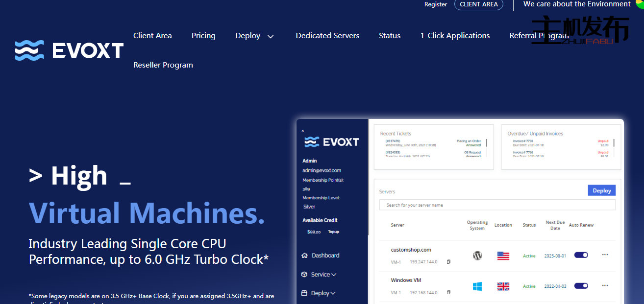Toggle Auto Renew for customshop.com
This screenshot has height=304, width=644.
click(x=581, y=255)
